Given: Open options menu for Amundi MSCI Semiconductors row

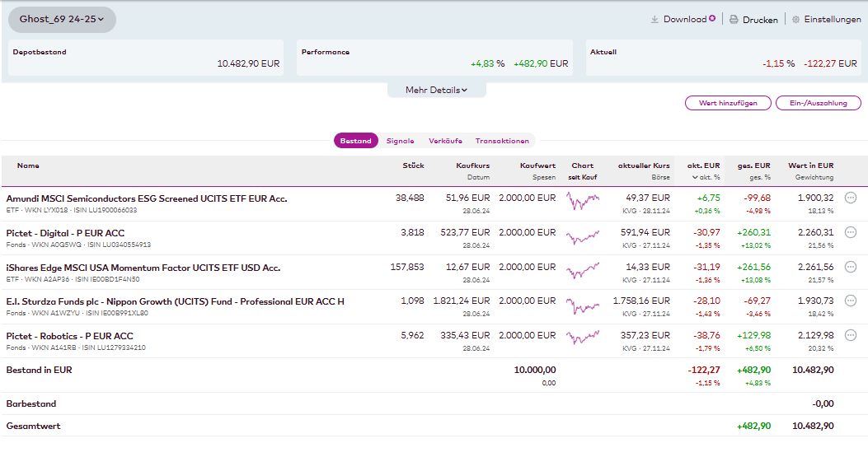Looking at the screenshot, I should [x=851, y=198].
